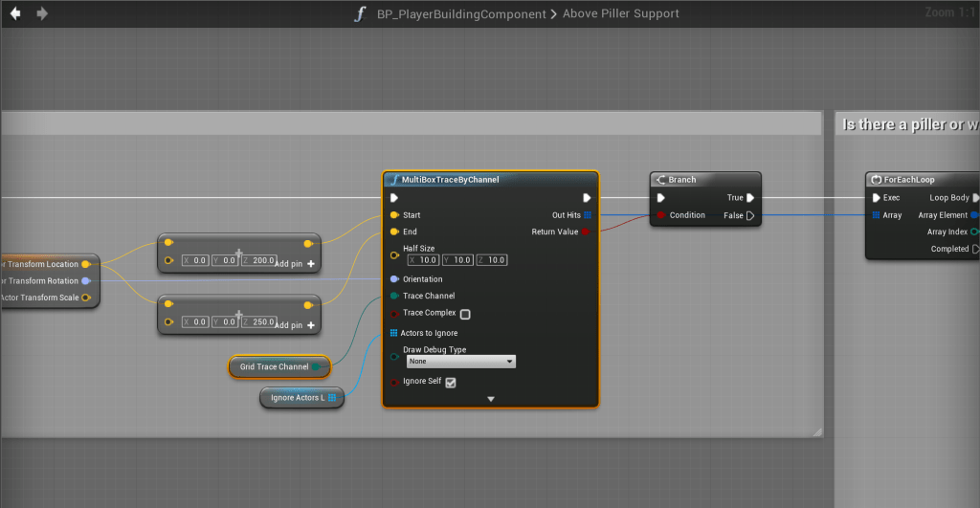Viewport: 980px width, 508px height.
Task: Open the Draw Debug Type dropdown
Action: [460, 362]
